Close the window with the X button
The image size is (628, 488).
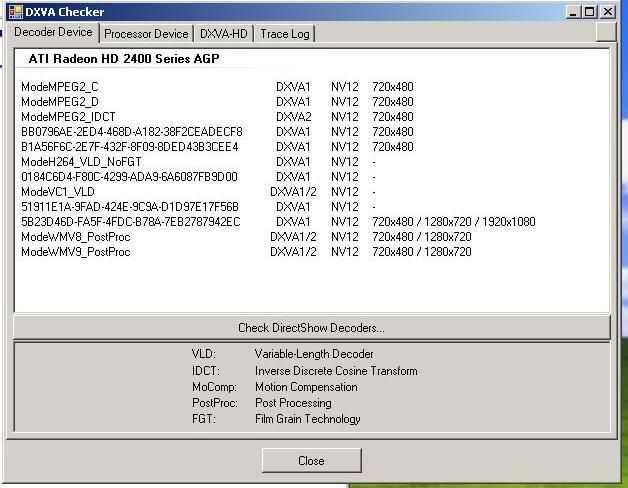[x=608, y=12]
